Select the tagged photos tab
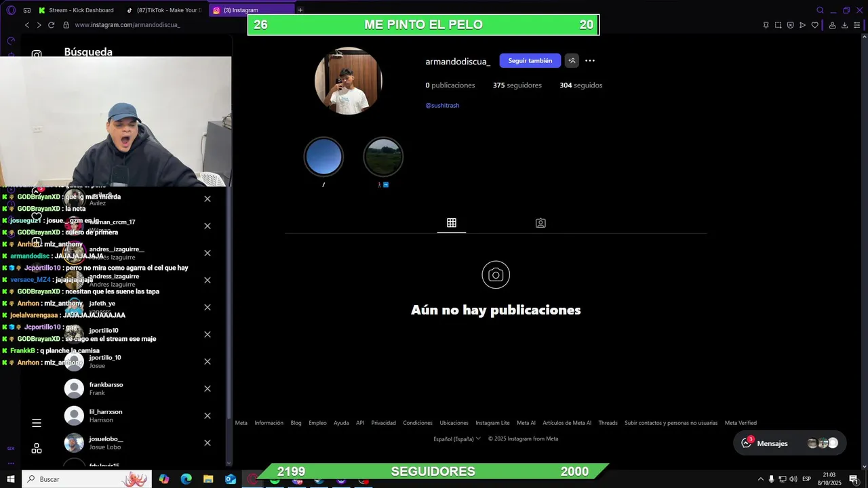 540,223
